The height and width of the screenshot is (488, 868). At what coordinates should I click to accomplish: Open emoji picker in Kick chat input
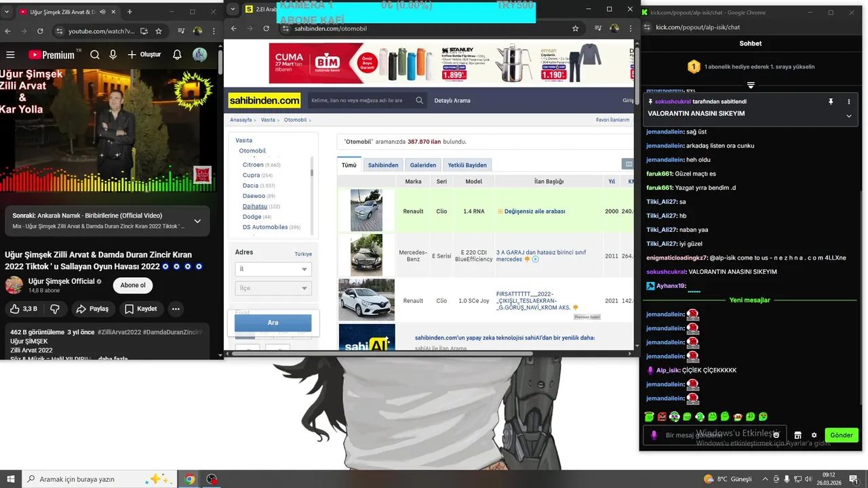[x=776, y=435]
